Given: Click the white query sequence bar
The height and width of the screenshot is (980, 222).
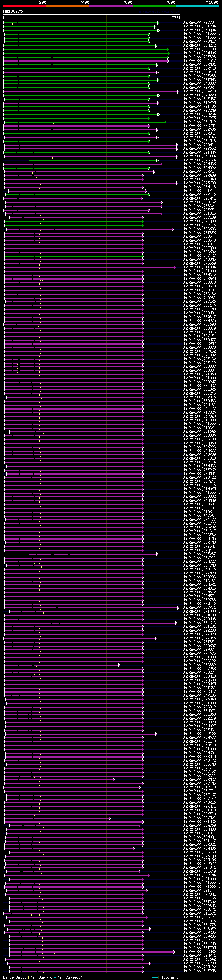Looking at the screenshot, I should click(92, 15).
